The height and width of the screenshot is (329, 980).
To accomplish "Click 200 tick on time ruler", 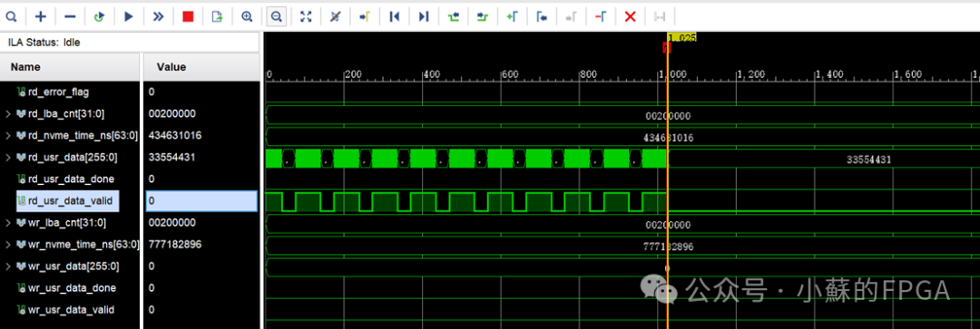I will click(352, 74).
